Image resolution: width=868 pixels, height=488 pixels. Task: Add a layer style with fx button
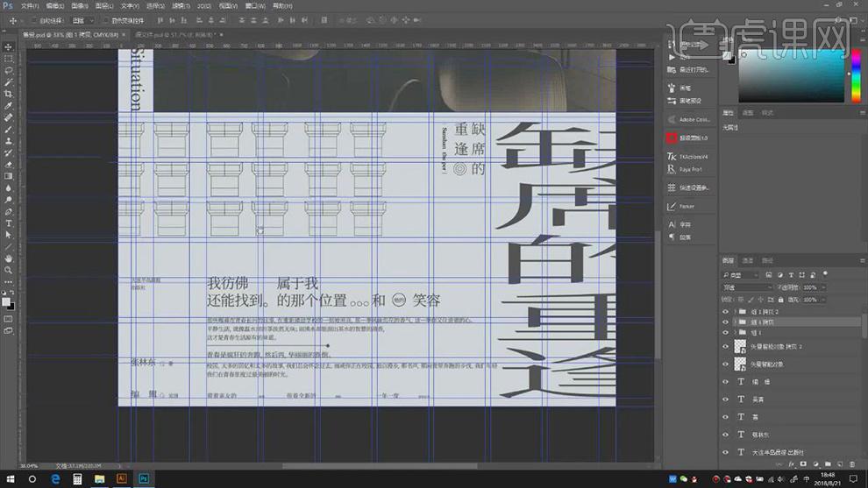coord(792,464)
